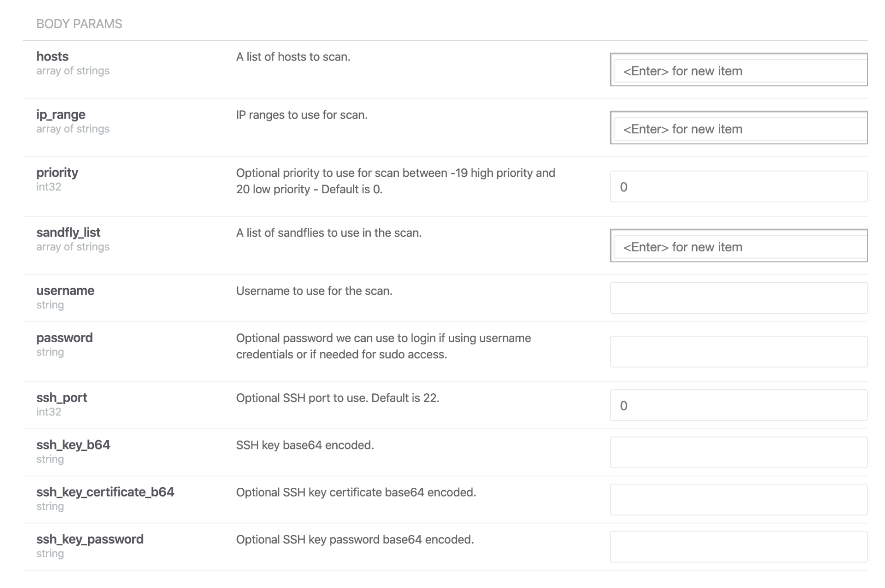Select the ssh_key_certificate_b64 parameter label
This screenshot has width=885, height=588.
(x=105, y=492)
